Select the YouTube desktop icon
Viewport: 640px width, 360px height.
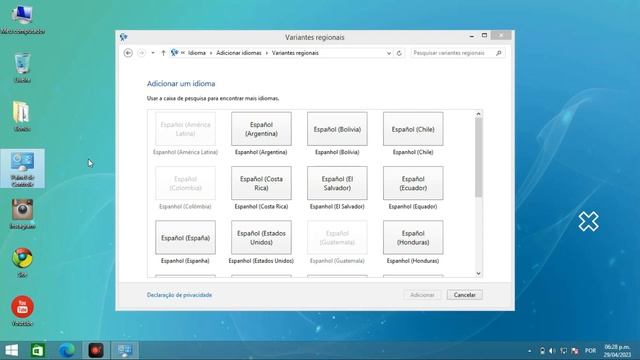[22, 311]
